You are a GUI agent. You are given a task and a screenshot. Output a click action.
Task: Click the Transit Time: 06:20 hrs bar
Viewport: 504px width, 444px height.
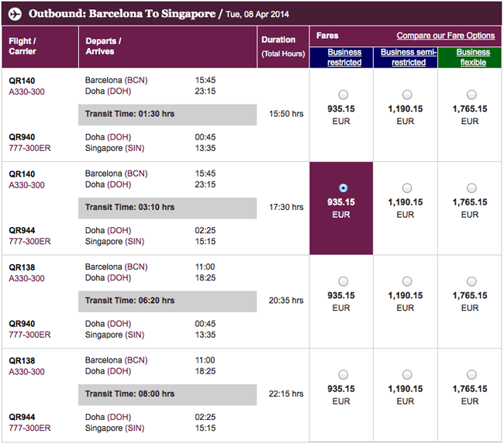click(x=167, y=301)
